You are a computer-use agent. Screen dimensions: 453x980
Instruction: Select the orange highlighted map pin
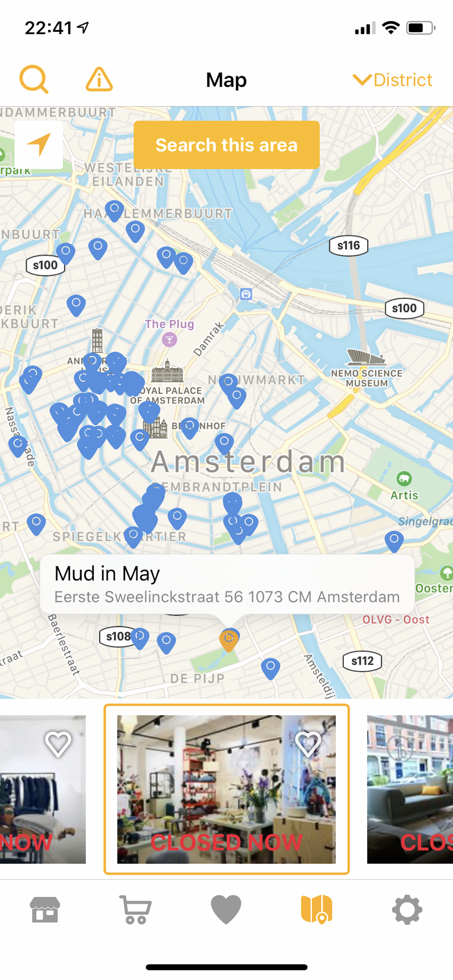(x=228, y=639)
